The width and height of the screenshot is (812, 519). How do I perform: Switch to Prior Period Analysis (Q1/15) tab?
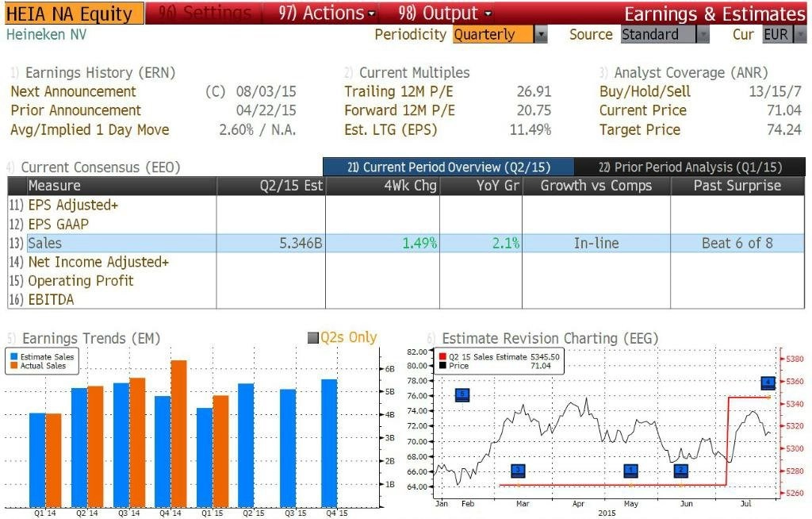tap(690, 167)
